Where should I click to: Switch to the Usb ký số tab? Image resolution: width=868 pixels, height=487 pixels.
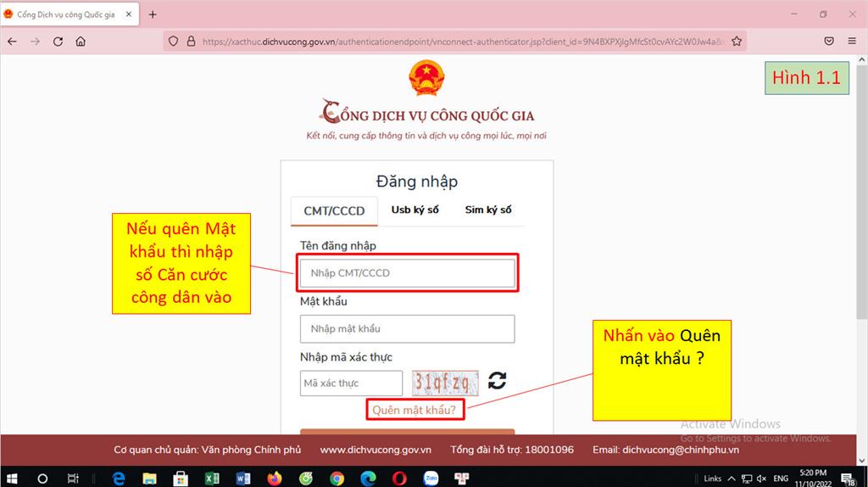click(x=415, y=210)
